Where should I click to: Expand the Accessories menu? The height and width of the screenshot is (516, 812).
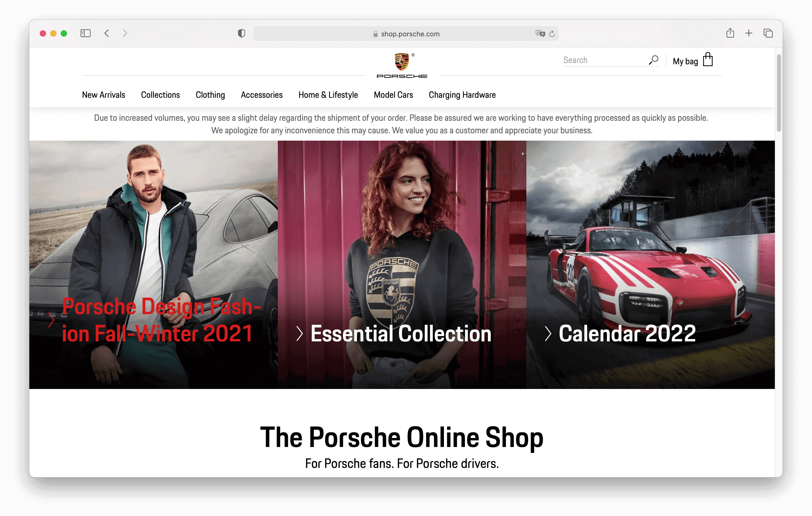click(261, 95)
